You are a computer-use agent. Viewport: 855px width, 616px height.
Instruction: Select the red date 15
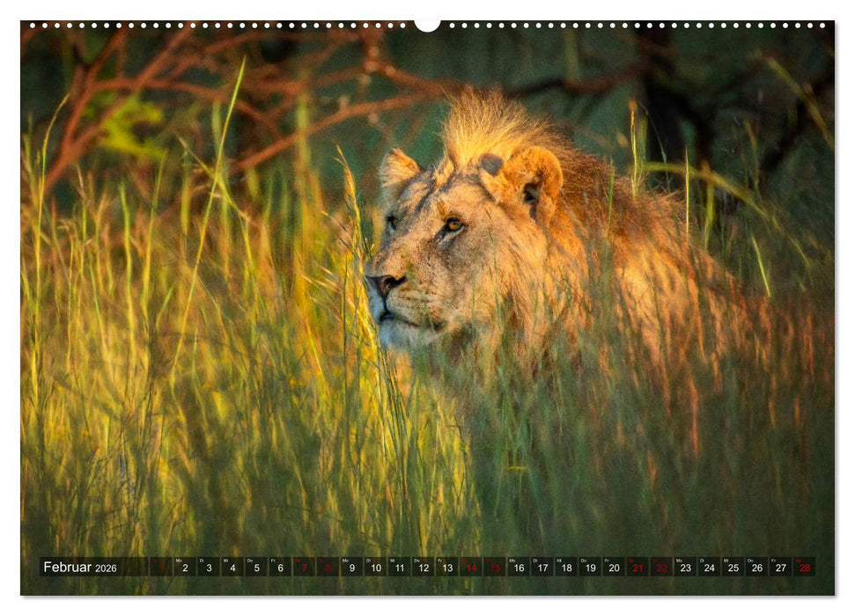click(496, 566)
